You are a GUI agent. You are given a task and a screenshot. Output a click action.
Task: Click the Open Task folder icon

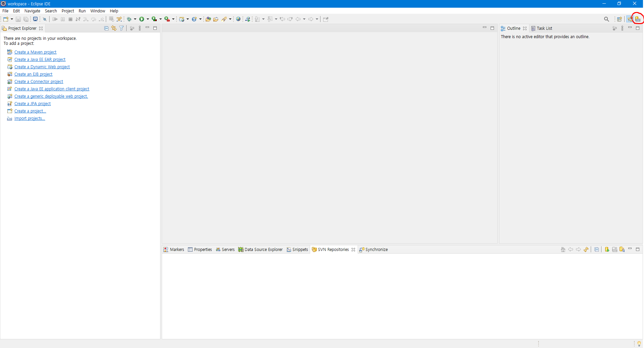(216, 19)
